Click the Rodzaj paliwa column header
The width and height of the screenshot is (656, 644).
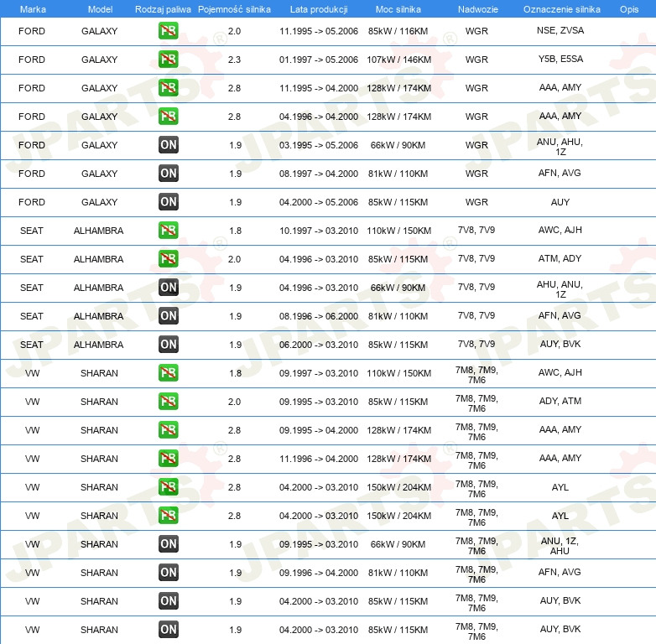click(163, 9)
